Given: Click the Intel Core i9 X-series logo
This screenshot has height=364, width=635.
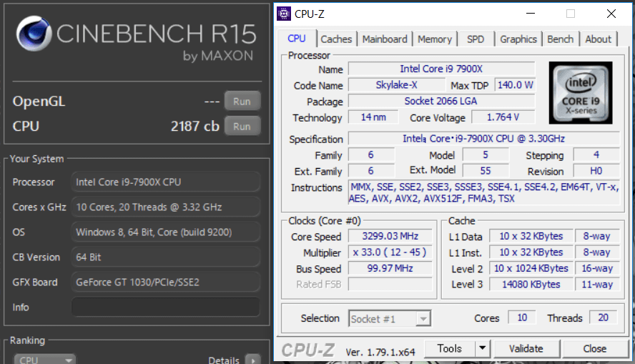Looking at the screenshot, I should [581, 93].
